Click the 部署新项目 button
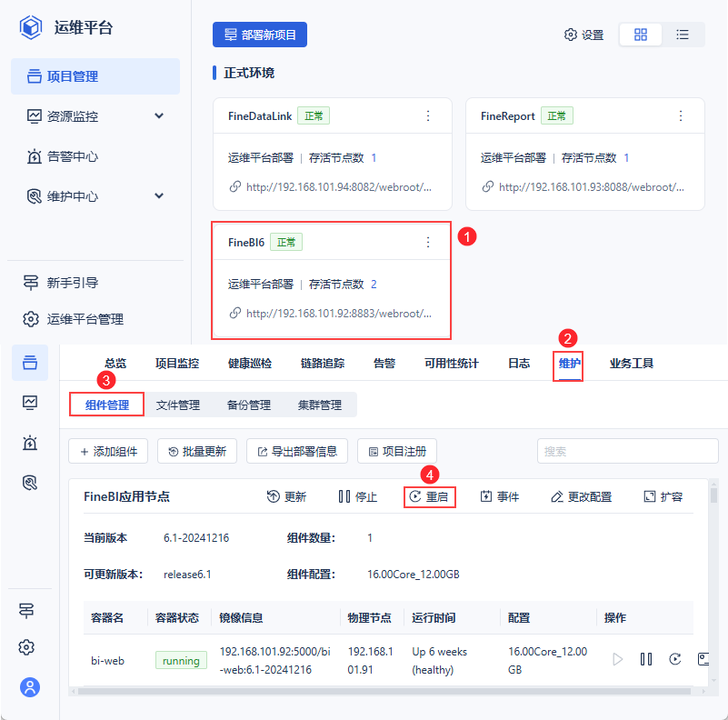 click(260, 35)
